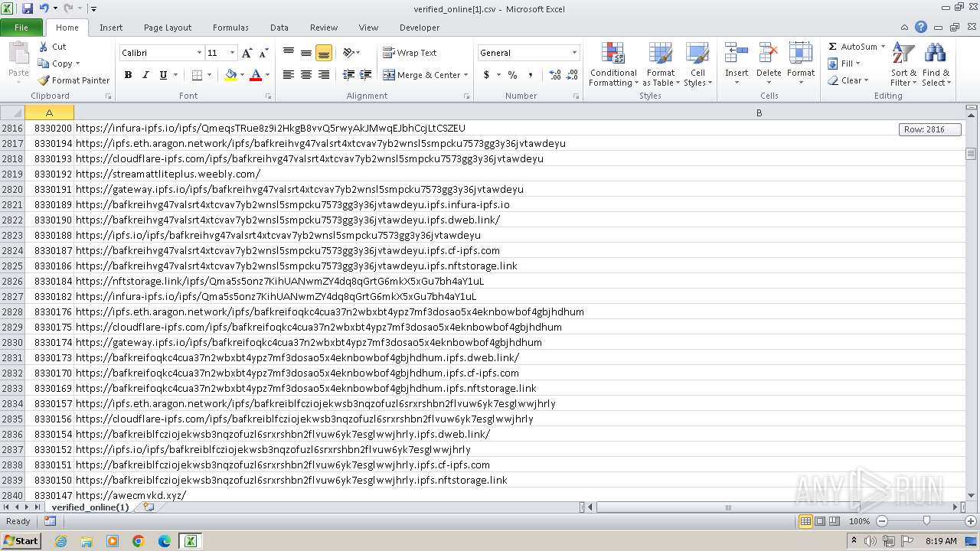Image resolution: width=980 pixels, height=551 pixels.
Task: Select row 2819 header
Action: pos(12,174)
